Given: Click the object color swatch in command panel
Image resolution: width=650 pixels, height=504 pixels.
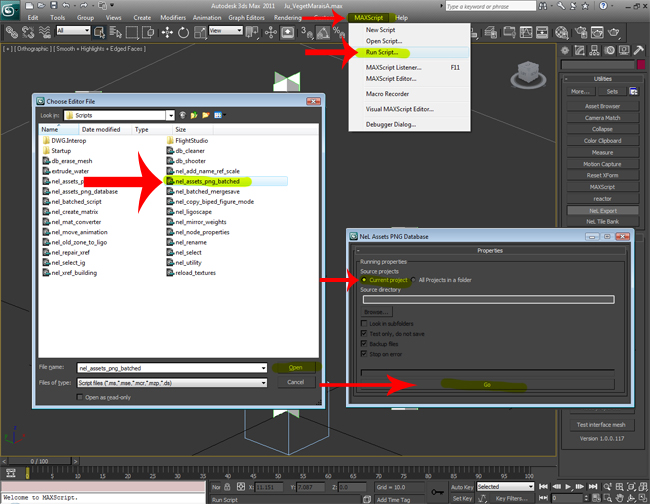Looking at the screenshot, I should click(641, 64).
